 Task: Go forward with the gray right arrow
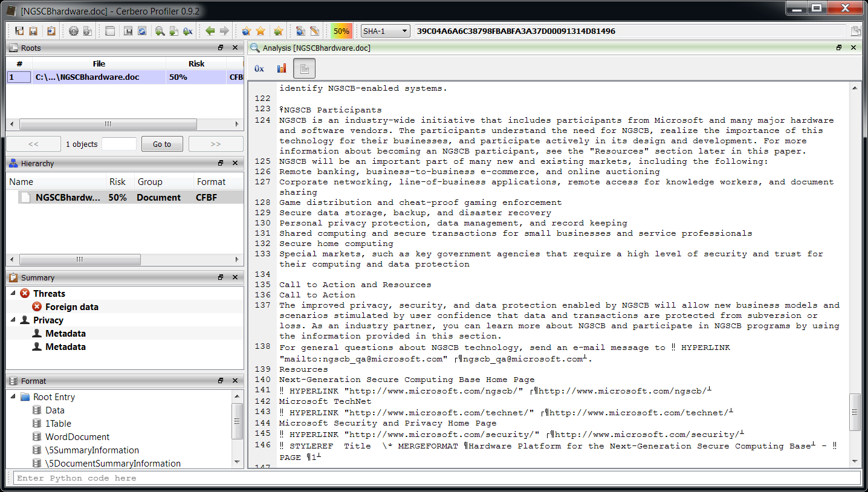pos(224,31)
